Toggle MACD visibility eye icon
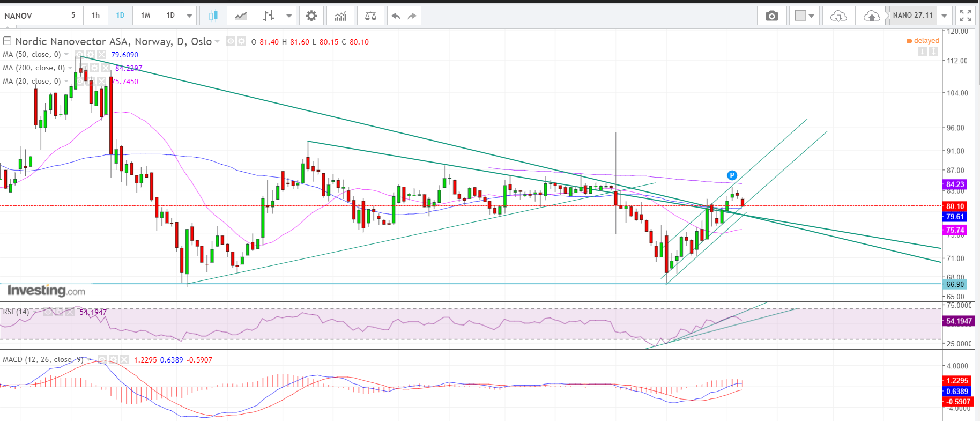Image resolution: width=980 pixels, height=421 pixels. [102, 359]
